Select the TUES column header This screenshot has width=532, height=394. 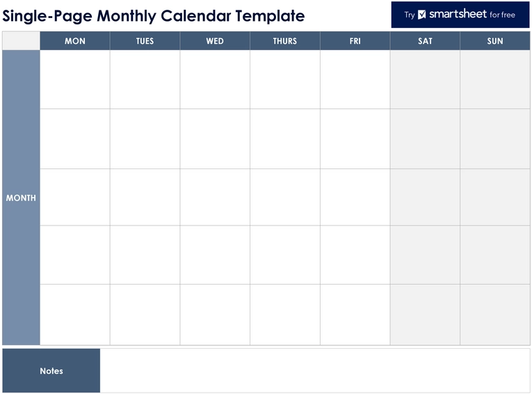point(145,41)
